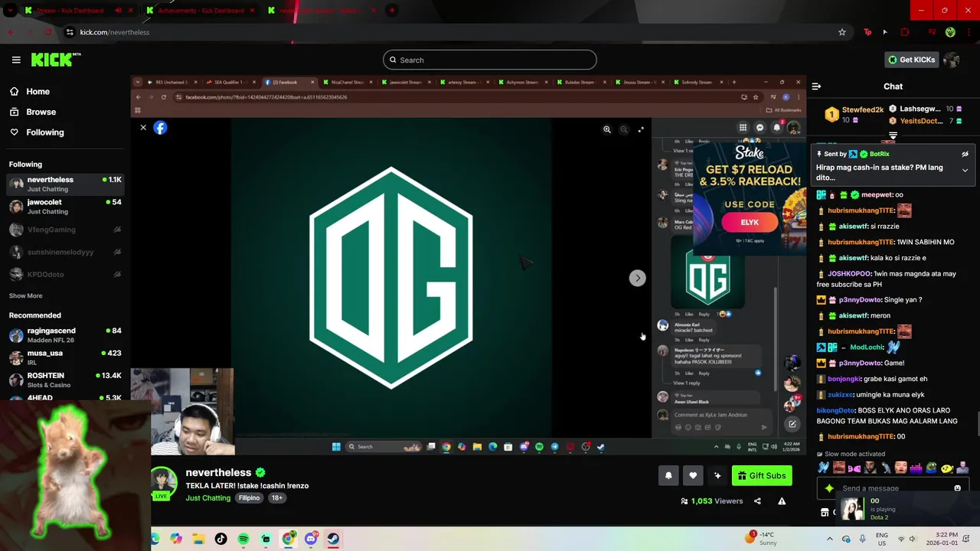Hide the pinned BotRix message

(x=965, y=154)
